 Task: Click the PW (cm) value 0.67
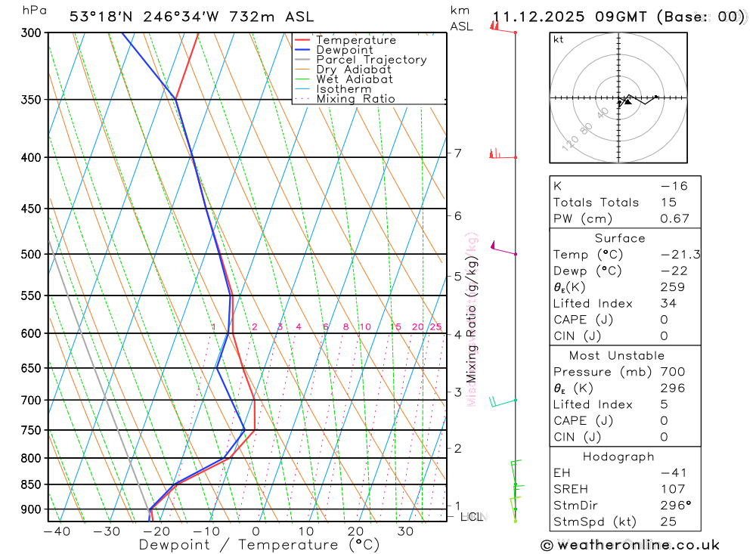[674, 219]
